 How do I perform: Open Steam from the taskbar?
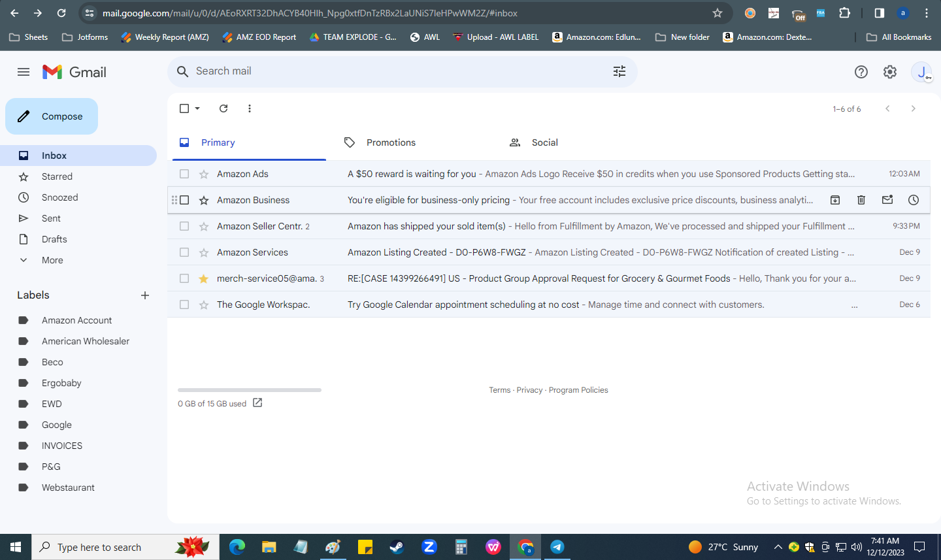pos(397,547)
